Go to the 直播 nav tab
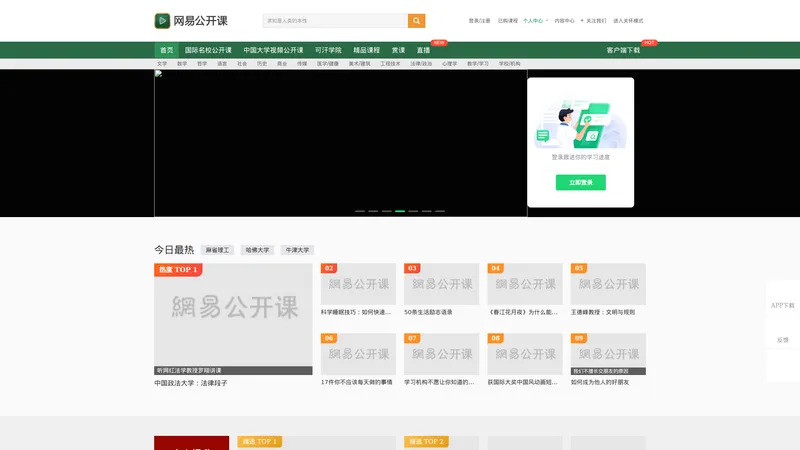The image size is (800, 450). click(x=423, y=50)
